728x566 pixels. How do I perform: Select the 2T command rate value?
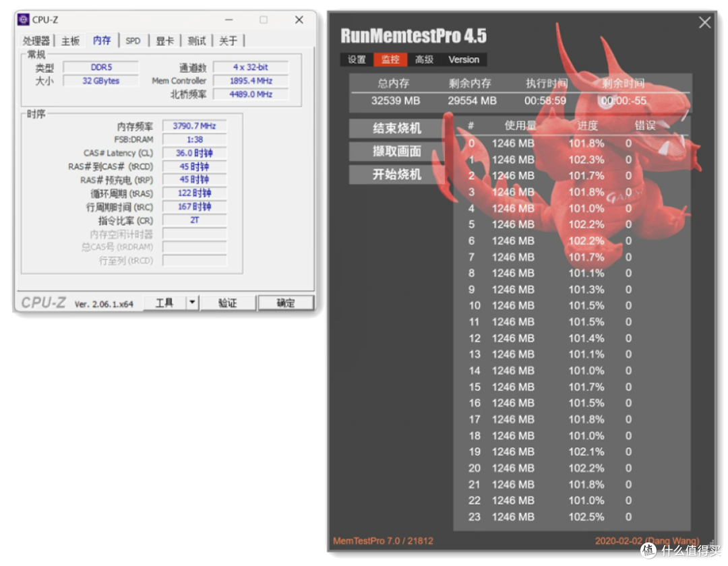[195, 220]
